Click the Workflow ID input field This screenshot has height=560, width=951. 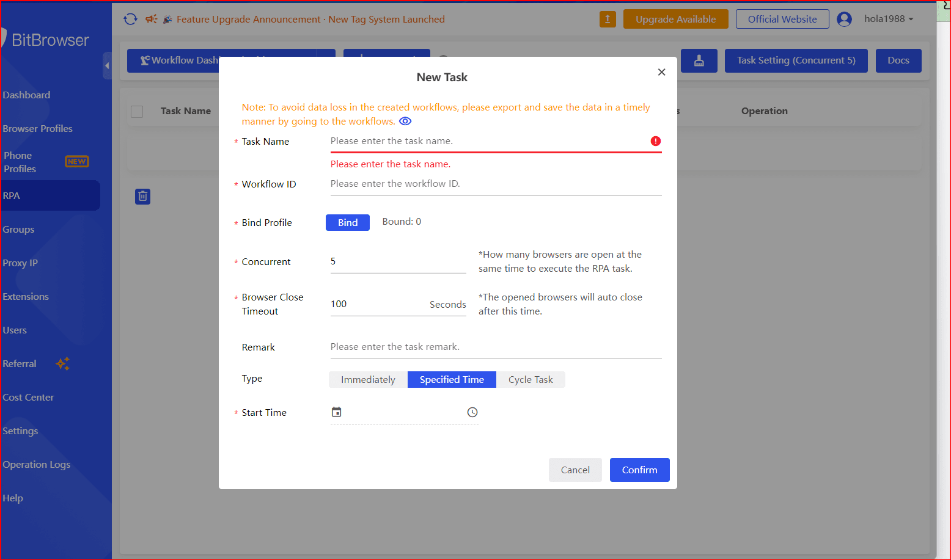click(495, 184)
